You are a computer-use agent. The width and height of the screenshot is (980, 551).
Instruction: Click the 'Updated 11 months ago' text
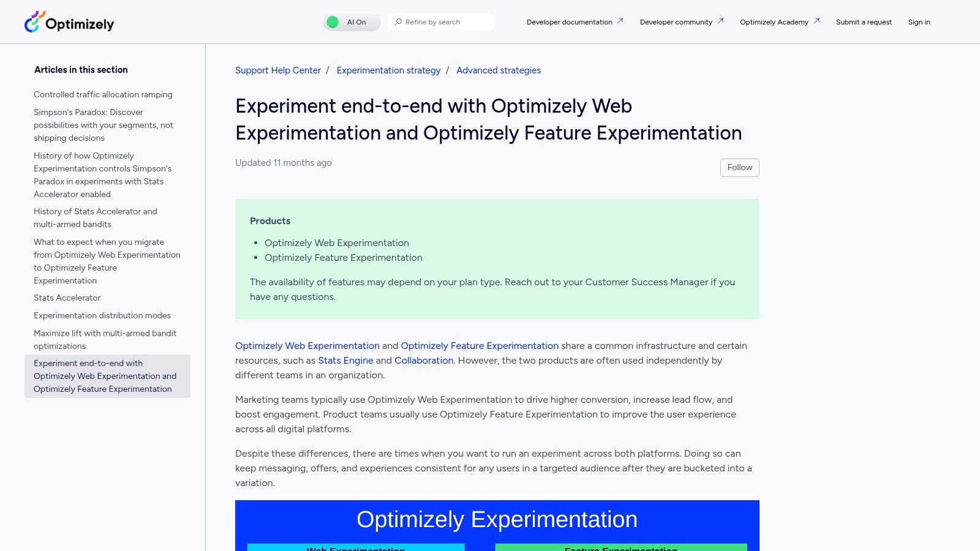(x=284, y=163)
